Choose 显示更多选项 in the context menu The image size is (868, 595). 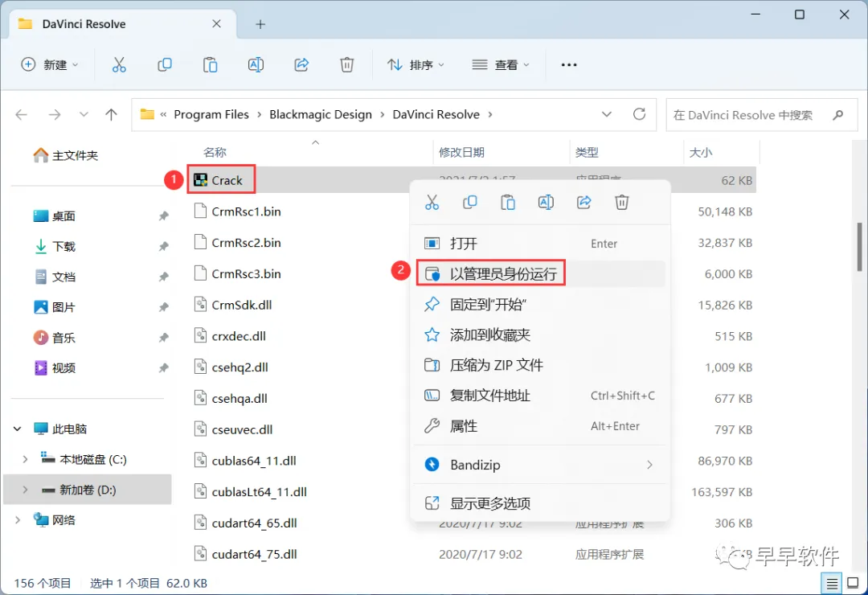tap(540, 503)
